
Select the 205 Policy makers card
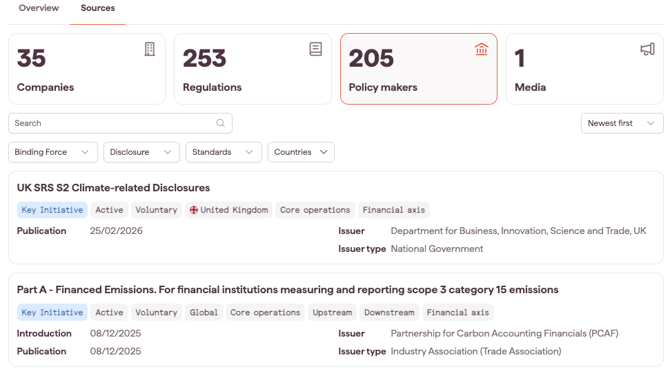(x=419, y=69)
